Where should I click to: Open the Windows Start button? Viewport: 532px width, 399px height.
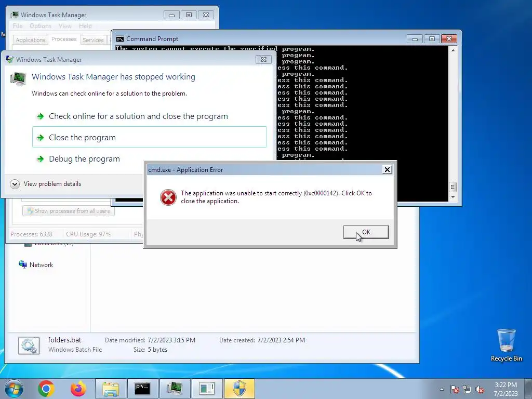tap(14, 389)
